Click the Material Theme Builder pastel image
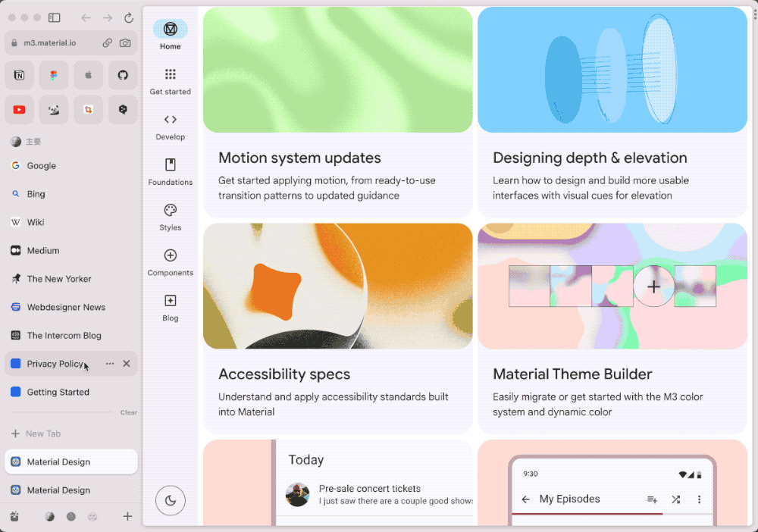Image resolution: width=758 pixels, height=532 pixels. 612,286
